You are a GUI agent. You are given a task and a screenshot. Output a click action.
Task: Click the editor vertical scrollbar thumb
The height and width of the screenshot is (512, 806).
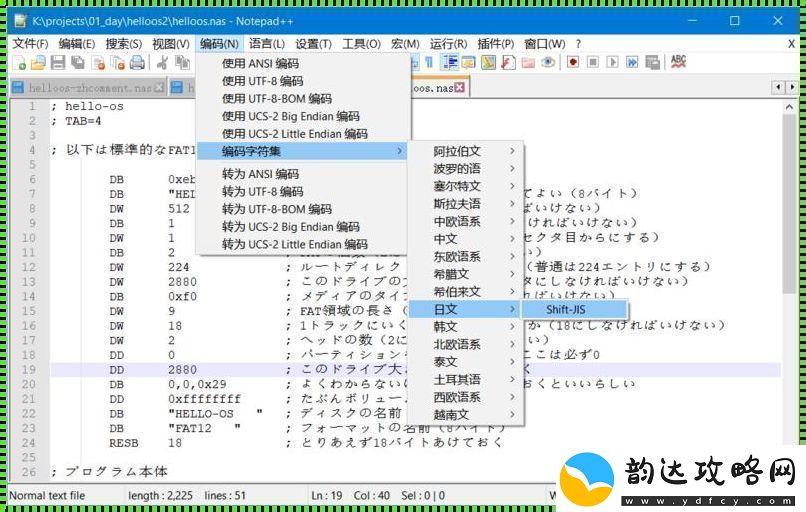click(790, 204)
